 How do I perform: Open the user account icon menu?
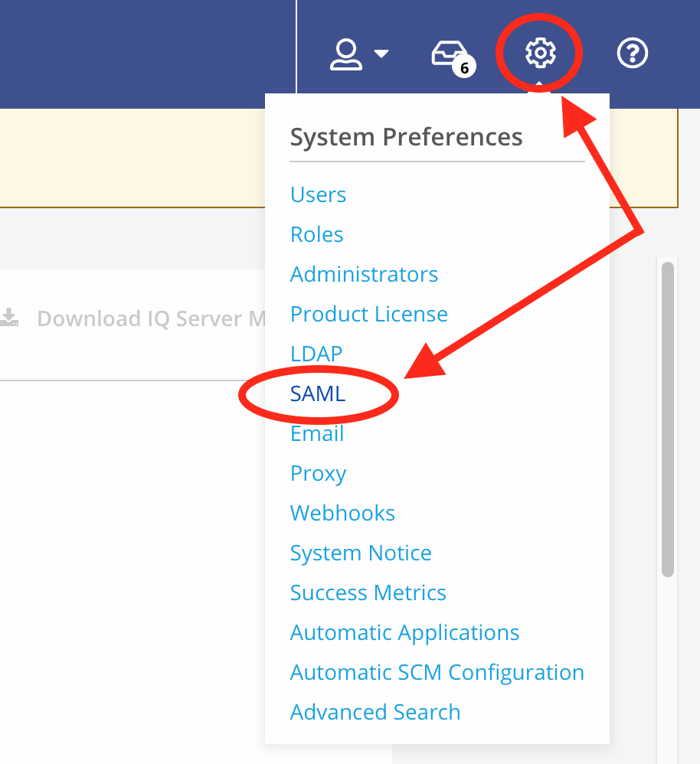click(x=346, y=54)
